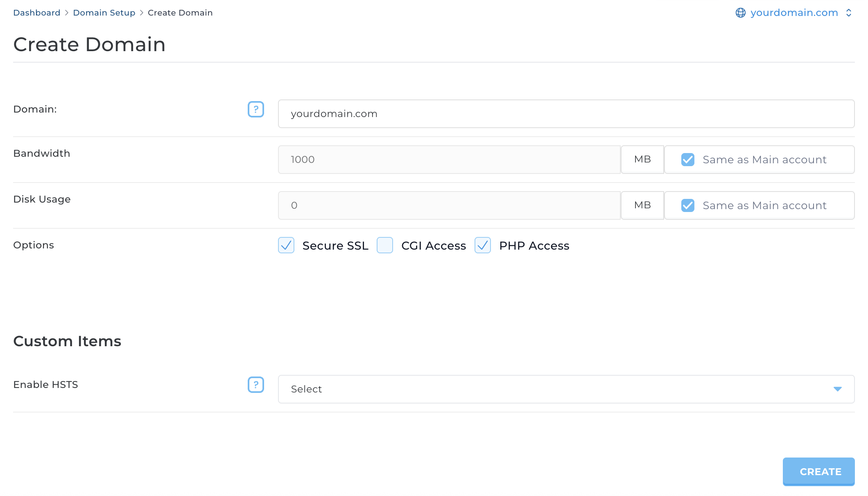Click the Bandwidth value field
Screen dimensions: 868x496
[x=449, y=160]
